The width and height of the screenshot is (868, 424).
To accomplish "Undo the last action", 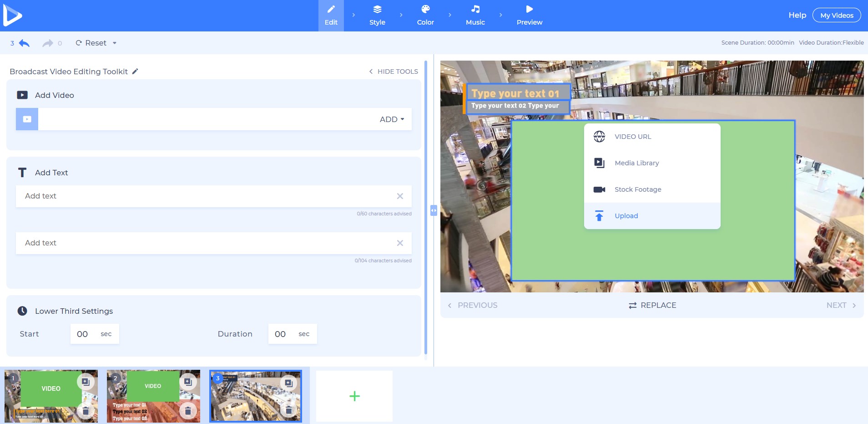I will coord(24,43).
